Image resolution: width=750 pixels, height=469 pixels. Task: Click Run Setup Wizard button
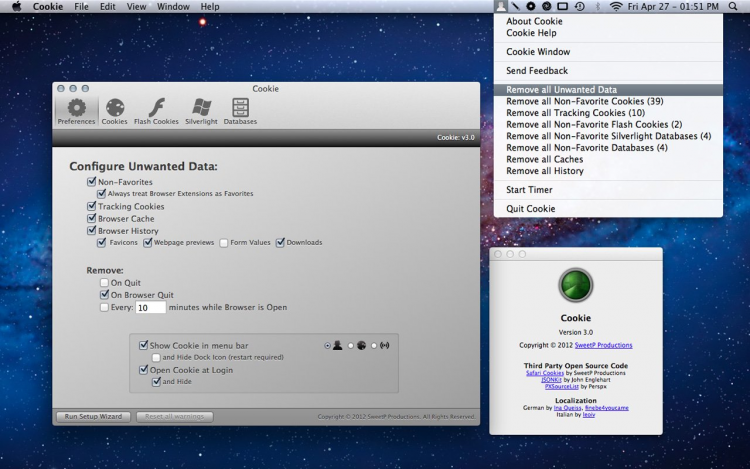point(93,416)
